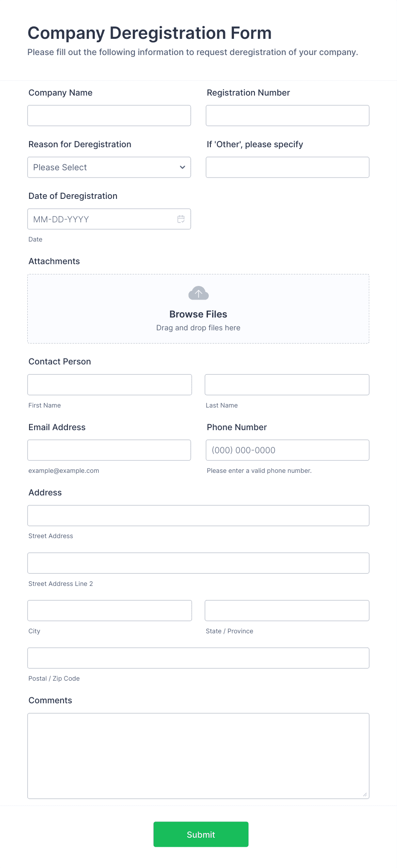This screenshot has height=868, width=397.
Task: Open the calendar date picker icon
Action: (x=181, y=219)
